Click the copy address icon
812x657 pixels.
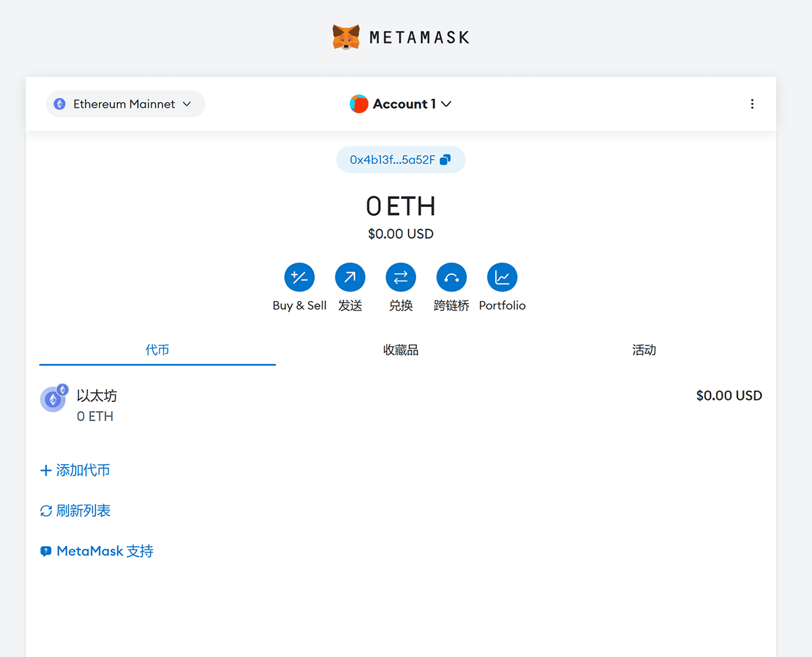(x=445, y=160)
